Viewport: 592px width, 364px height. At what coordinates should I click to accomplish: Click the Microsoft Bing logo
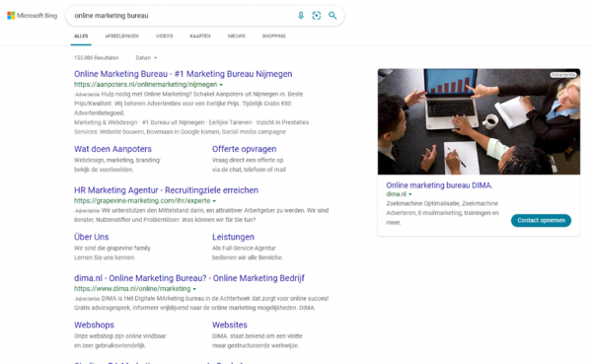pyautogui.click(x=33, y=16)
